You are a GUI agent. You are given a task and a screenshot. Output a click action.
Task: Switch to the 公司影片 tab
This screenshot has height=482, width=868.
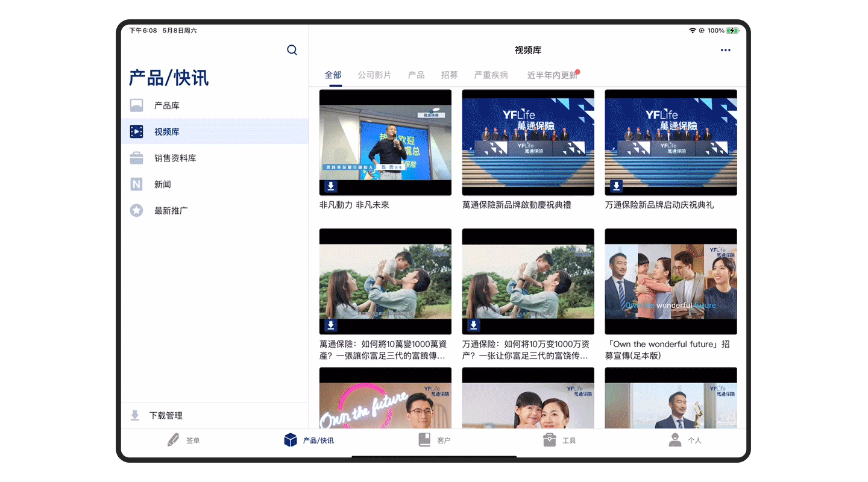pos(374,75)
